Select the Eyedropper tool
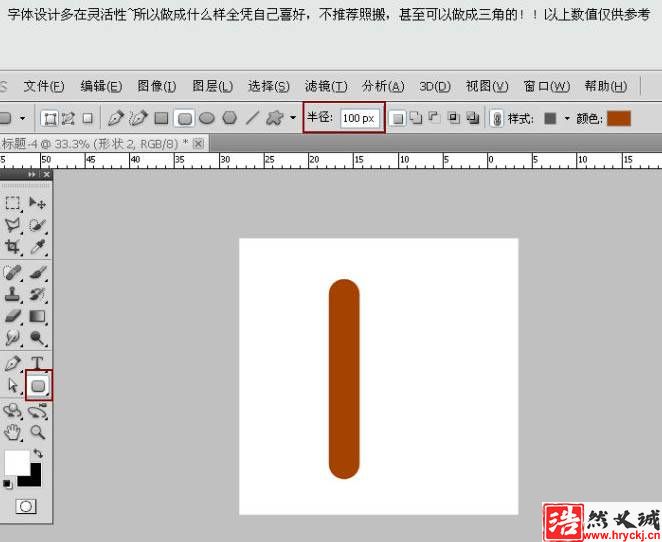Image resolution: width=662 pixels, height=542 pixels. (37, 247)
